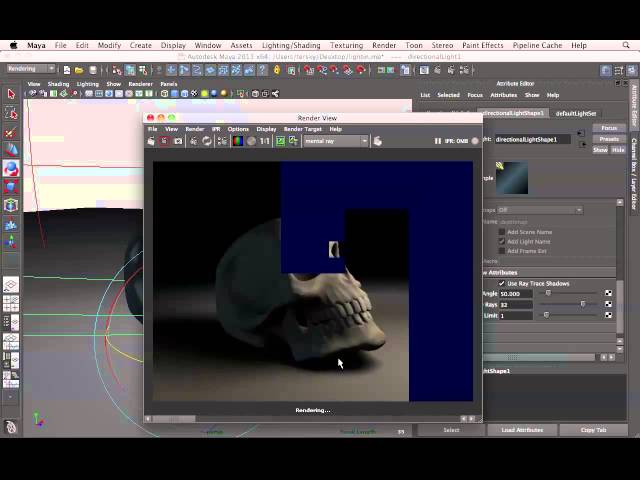Click the Spotlight search magnifier icon
The image size is (640, 480).
[626, 45]
